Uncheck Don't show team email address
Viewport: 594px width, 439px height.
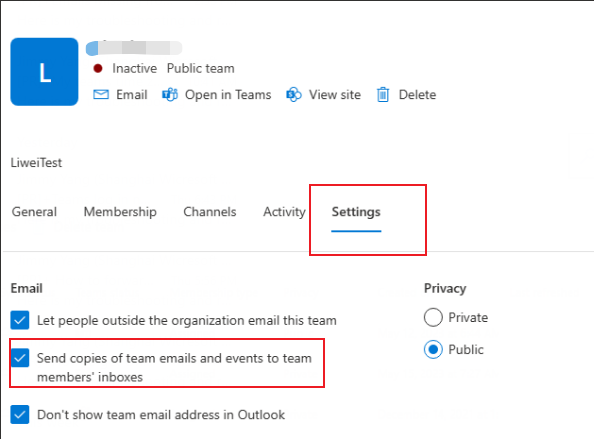[x=20, y=414]
